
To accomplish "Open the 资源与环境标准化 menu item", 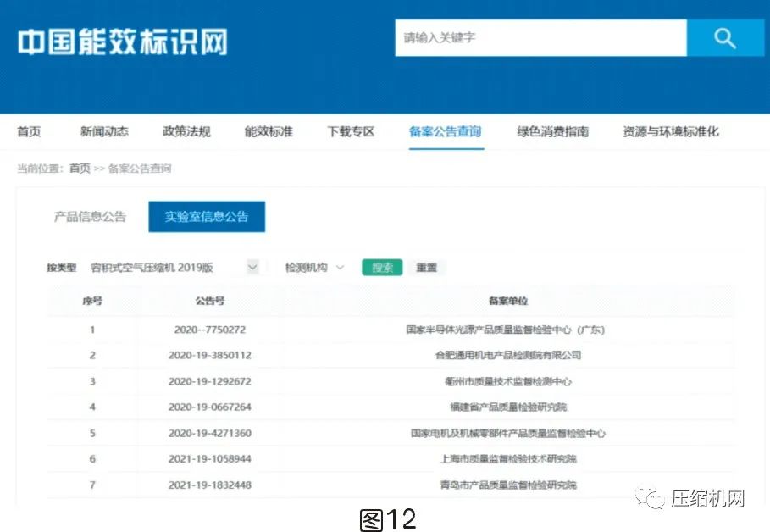I will (669, 132).
